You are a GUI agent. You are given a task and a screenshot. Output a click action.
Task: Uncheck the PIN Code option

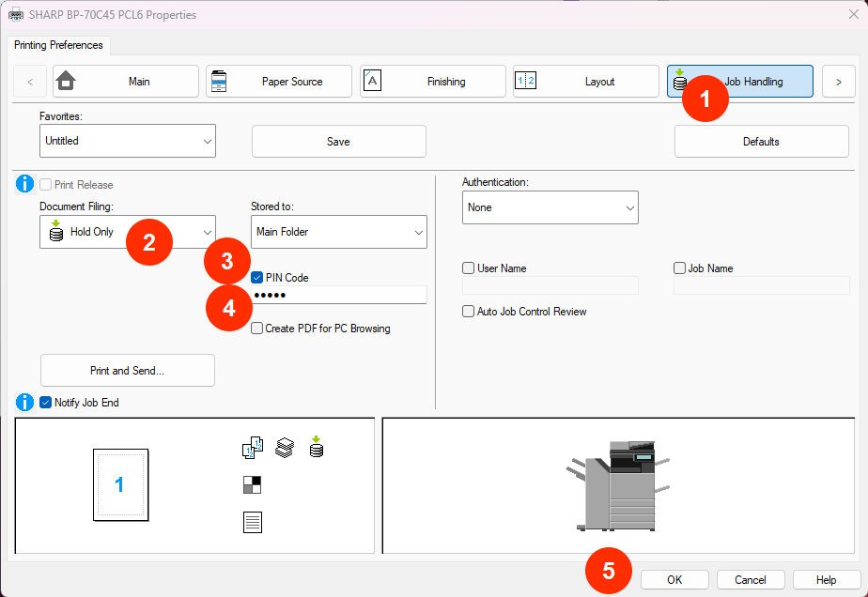point(256,277)
